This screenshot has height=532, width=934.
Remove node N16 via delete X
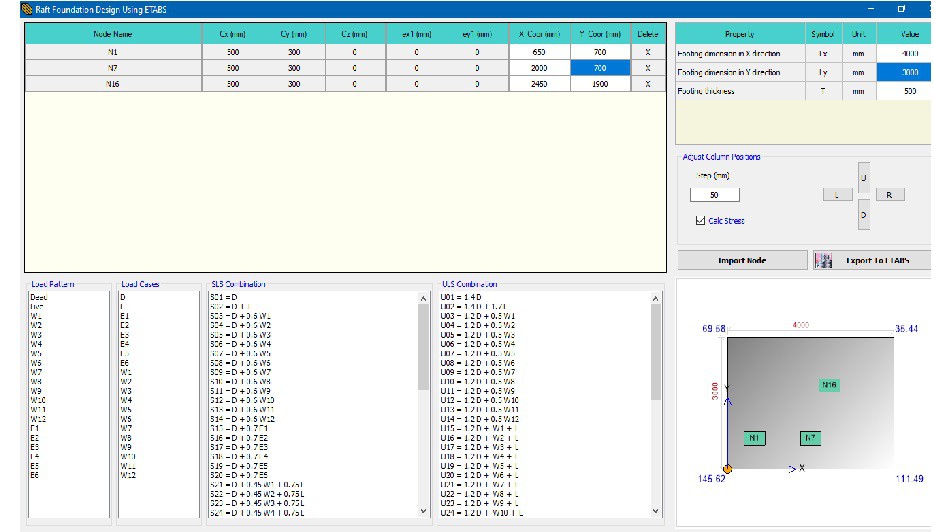(648, 84)
